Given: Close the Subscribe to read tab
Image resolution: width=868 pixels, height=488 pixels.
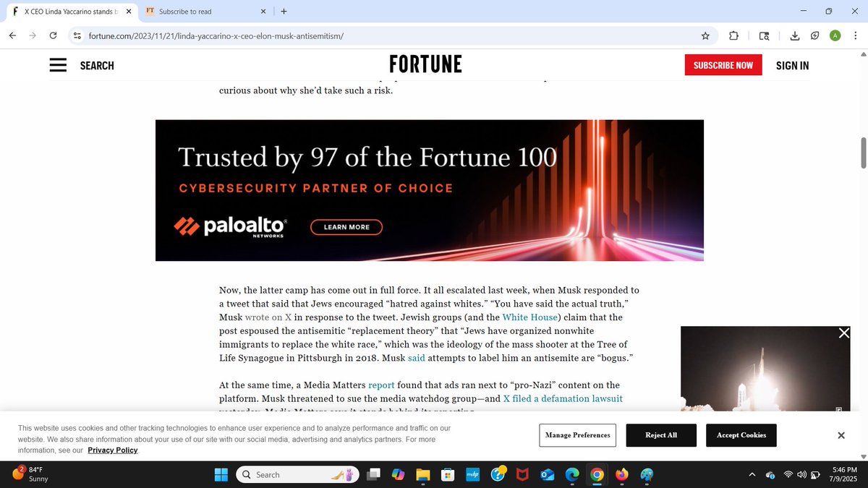Looking at the screenshot, I should point(263,12).
